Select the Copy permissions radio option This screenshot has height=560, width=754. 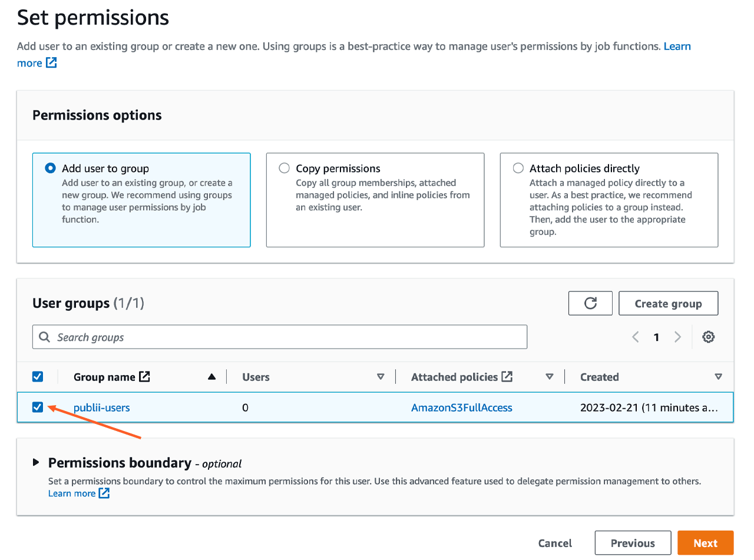(285, 168)
